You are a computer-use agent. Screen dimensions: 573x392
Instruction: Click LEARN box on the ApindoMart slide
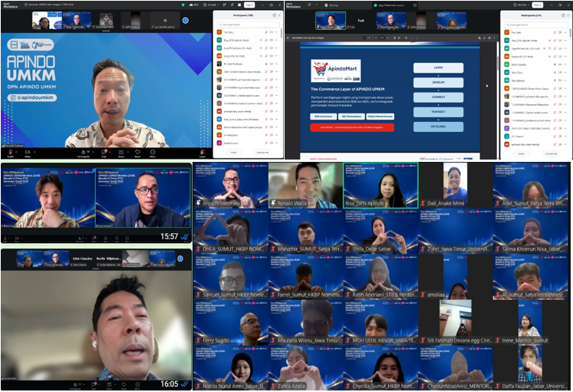(x=438, y=68)
